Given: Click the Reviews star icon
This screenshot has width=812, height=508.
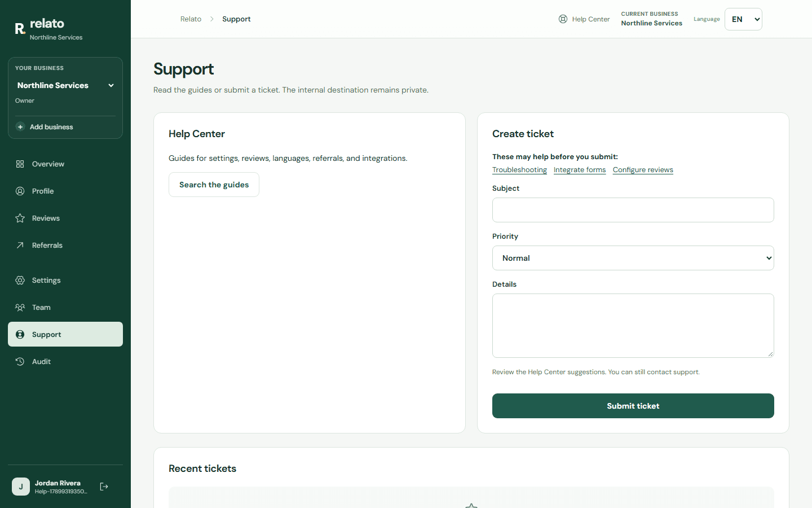Looking at the screenshot, I should (x=20, y=218).
